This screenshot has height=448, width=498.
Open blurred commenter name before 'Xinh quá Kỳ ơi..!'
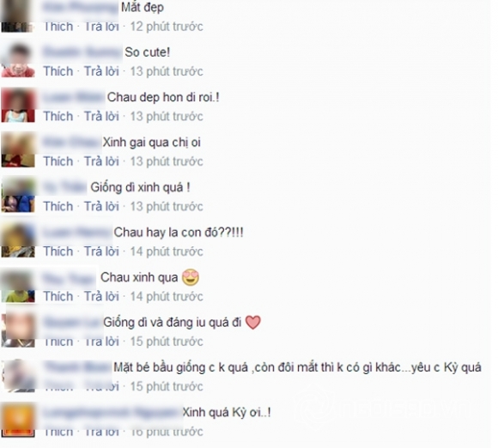[x=112, y=413]
